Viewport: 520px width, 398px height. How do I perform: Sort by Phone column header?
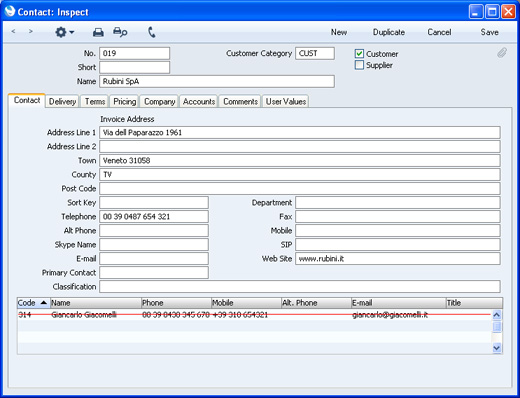pyautogui.click(x=176, y=303)
